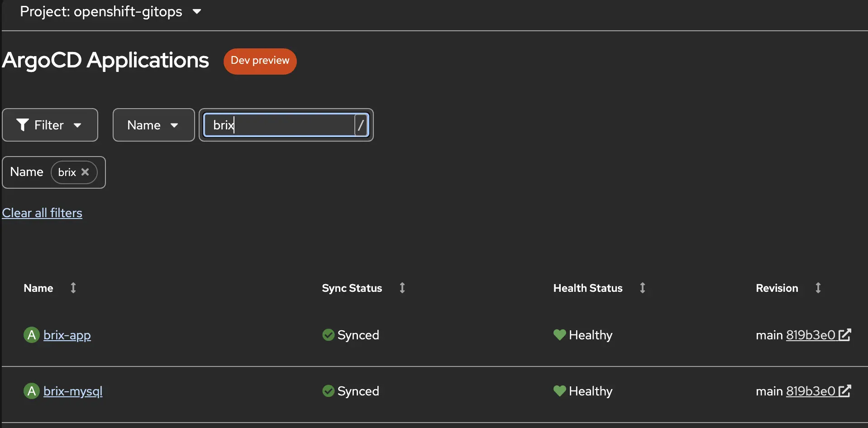Sort the table by Sync Status
Screen dimensions: 868x428
pyautogui.click(x=402, y=288)
